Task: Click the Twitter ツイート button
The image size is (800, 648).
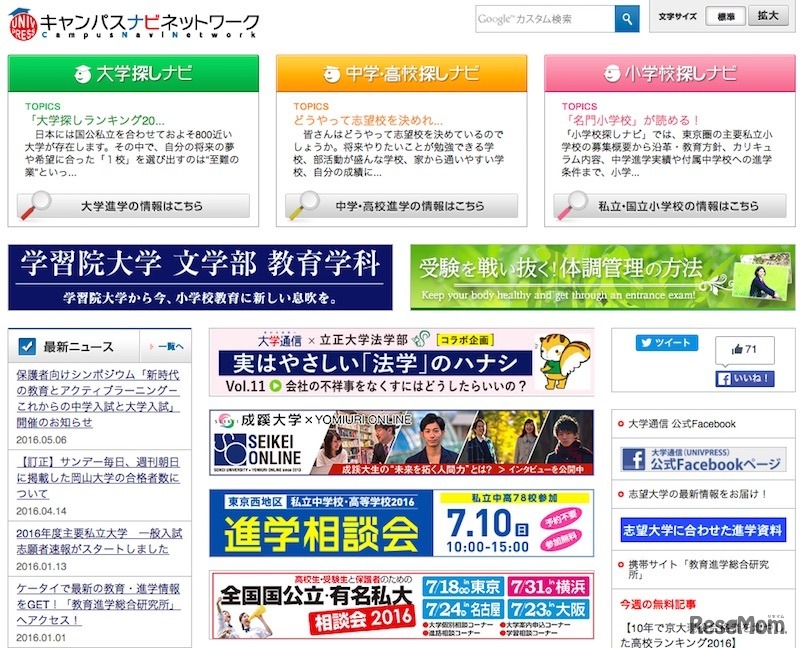Action: [x=666, y=343]
